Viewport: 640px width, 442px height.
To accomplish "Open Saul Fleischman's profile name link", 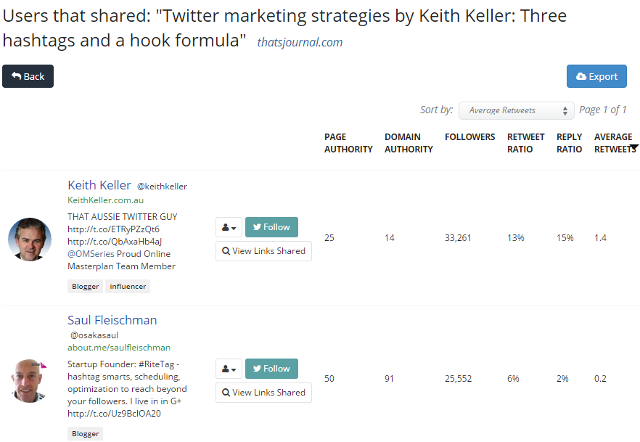I will 112,320.
